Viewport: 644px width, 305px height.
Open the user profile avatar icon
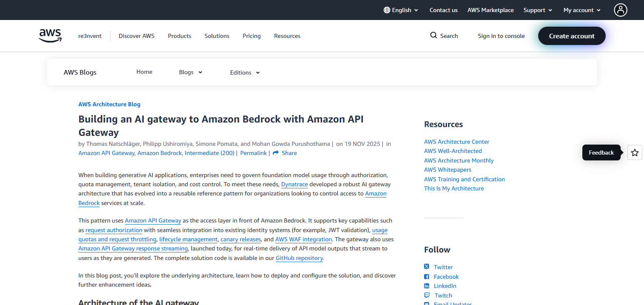620,10
